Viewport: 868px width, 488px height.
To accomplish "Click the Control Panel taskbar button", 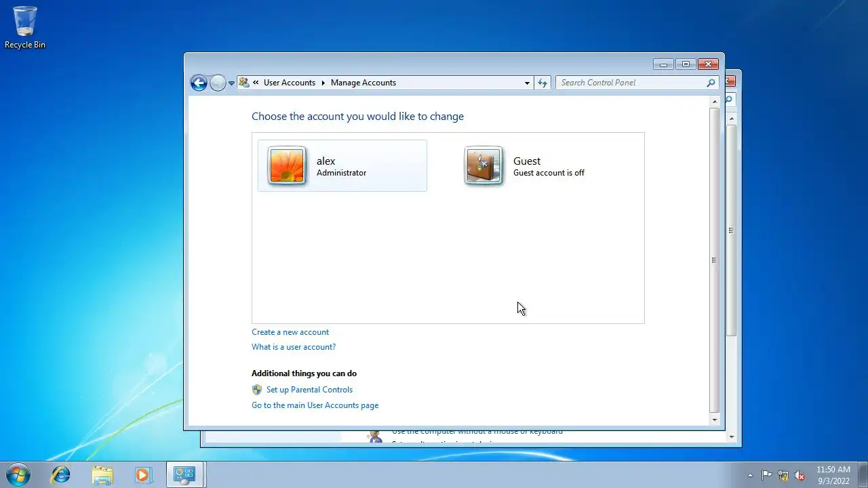I will coord(184,474).
